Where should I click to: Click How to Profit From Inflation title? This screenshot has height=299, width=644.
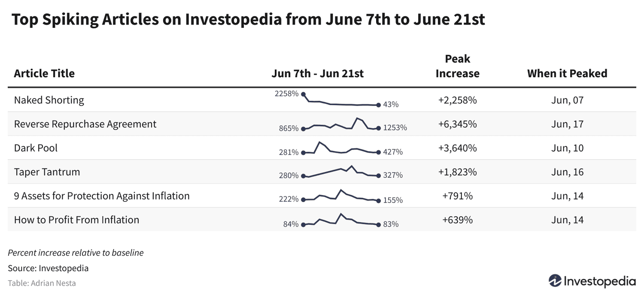pos(76,220)
